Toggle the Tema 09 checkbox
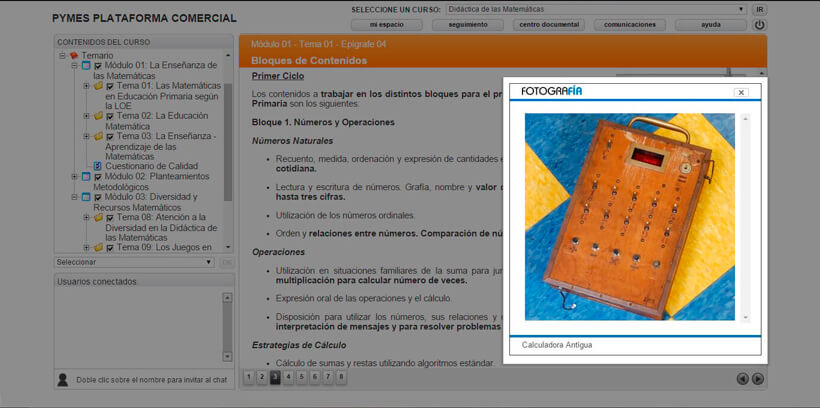This screenshot has height=408, width=820. coord(110,248)
